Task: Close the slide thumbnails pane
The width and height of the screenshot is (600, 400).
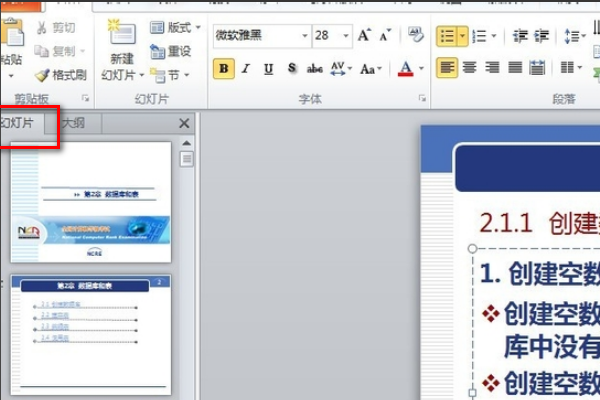Action: (x=184, y=123)
